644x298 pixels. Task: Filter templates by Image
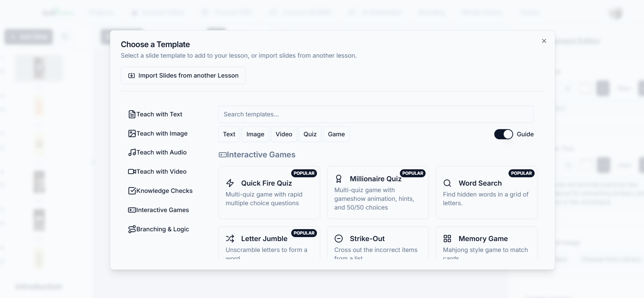click(255, 134)
